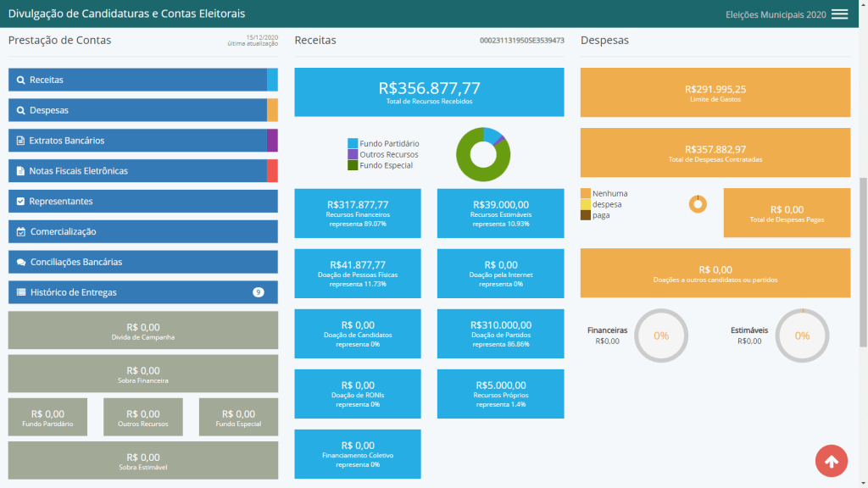Click the chat bubbles icon for Conciliações Bancárias
The image size is (868, 488).
(x=21, y=263)
